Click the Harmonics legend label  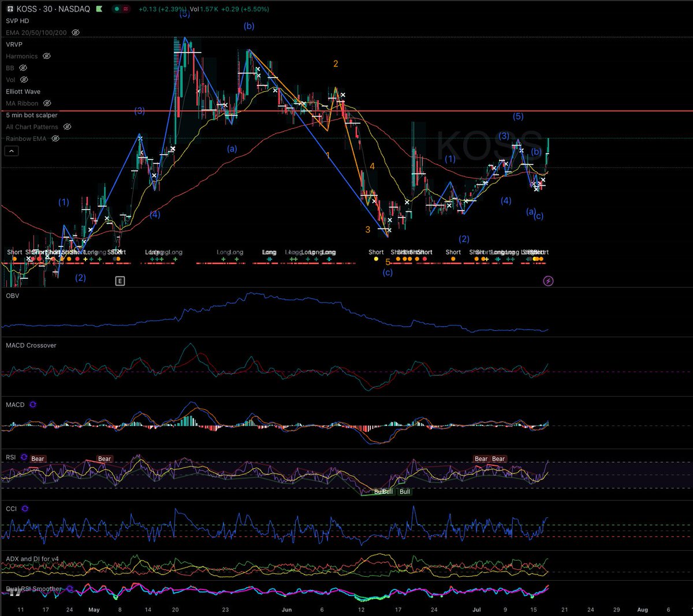pyautogui.click(x=22, y=57)
